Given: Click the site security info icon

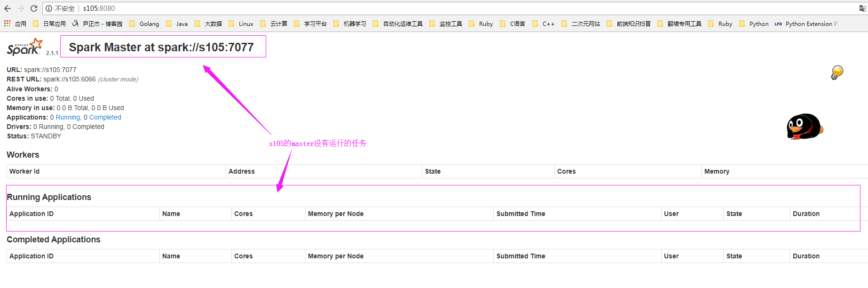Looking at the screenshot, I should pos(49,8).
